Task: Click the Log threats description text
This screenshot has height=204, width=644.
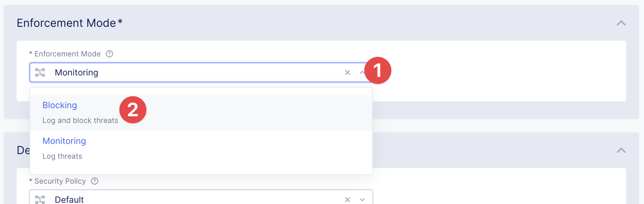Action: (x=62, y=156)
